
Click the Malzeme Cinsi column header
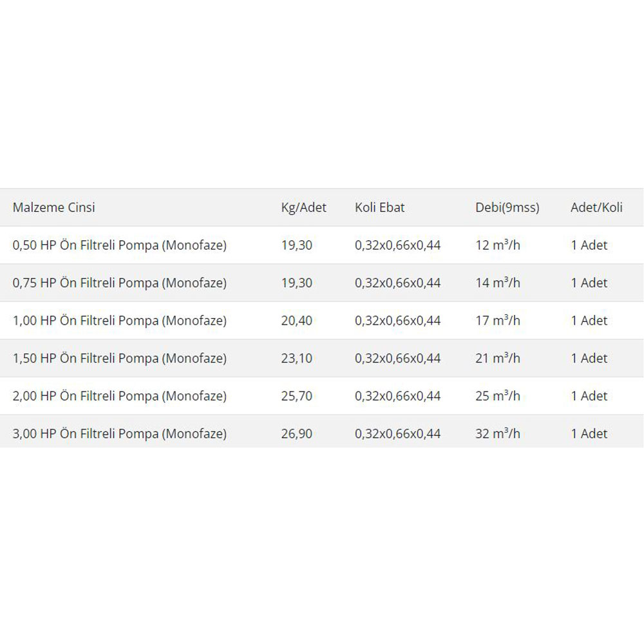[54, 207]
